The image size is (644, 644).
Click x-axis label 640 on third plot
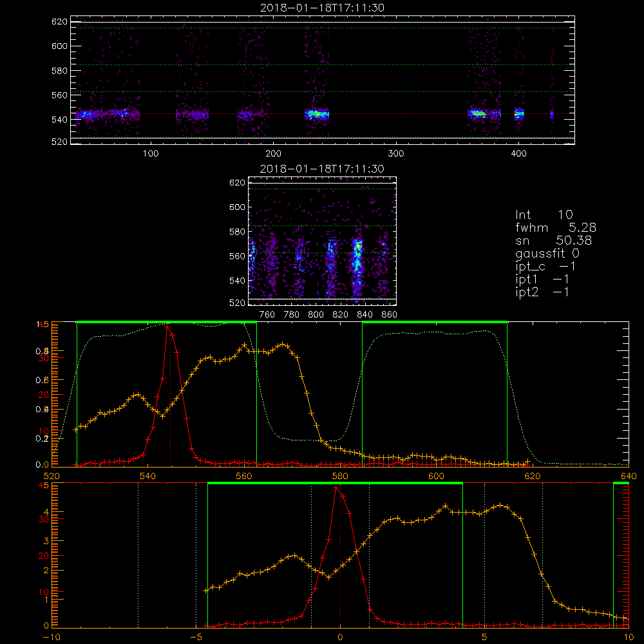(x=629, y=477)
